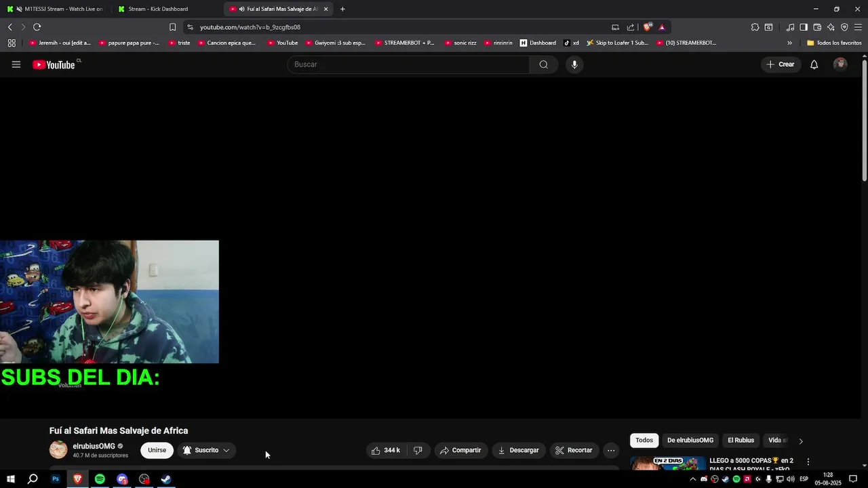
Task: Open Steam from the taskbar
Action: pos(166,479)
